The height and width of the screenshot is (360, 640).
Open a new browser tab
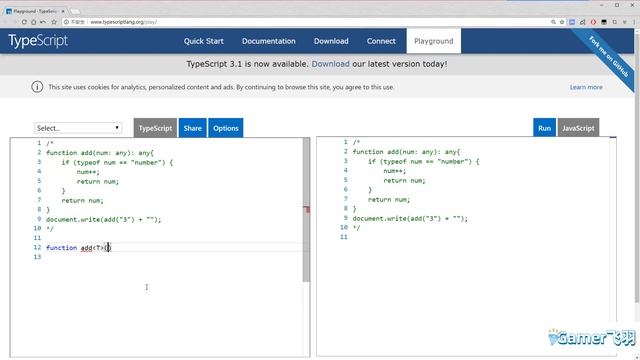(75, 11)
